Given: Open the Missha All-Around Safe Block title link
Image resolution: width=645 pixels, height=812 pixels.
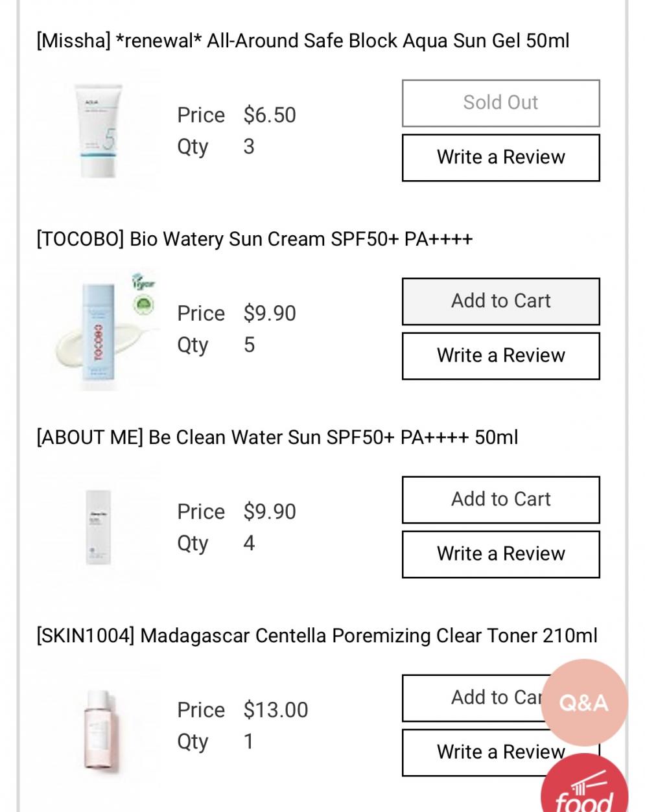Looking at the screenshot, I should 303,41.
